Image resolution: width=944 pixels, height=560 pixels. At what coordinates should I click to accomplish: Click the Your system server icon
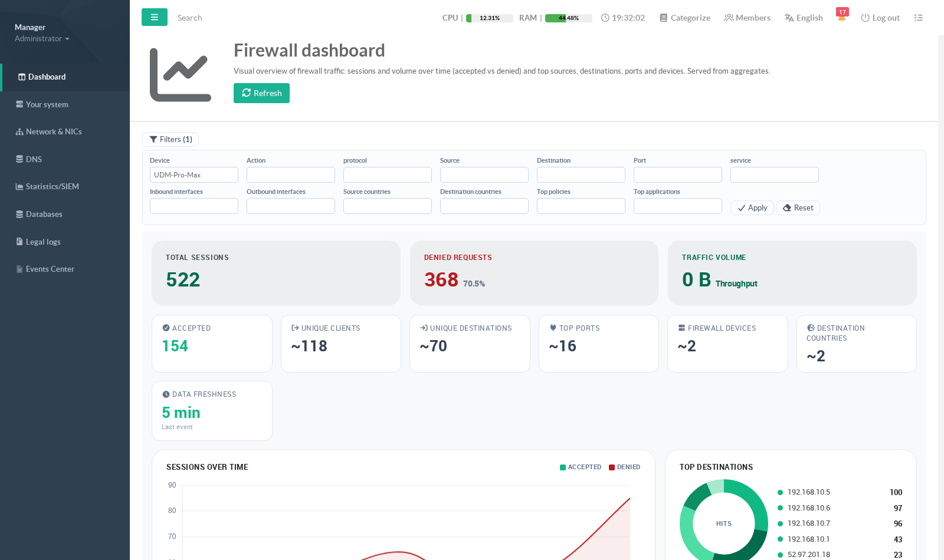[19, 104]
